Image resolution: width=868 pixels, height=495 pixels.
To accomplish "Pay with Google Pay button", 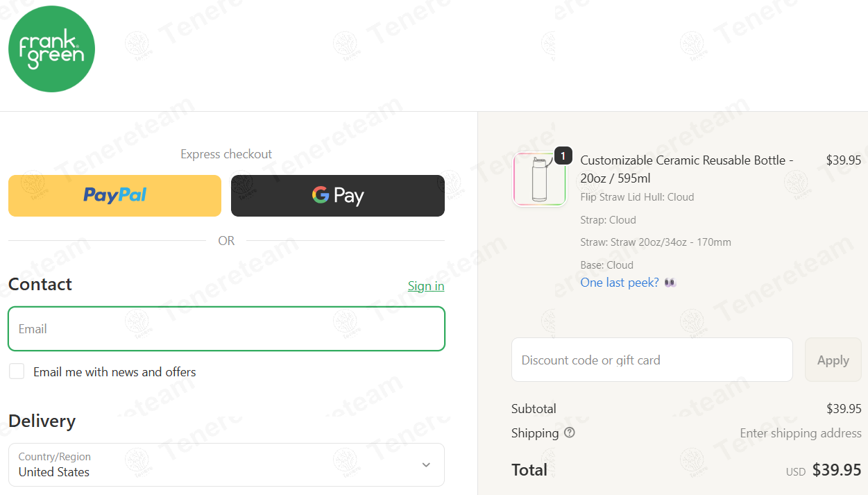I will coord(338,196).
